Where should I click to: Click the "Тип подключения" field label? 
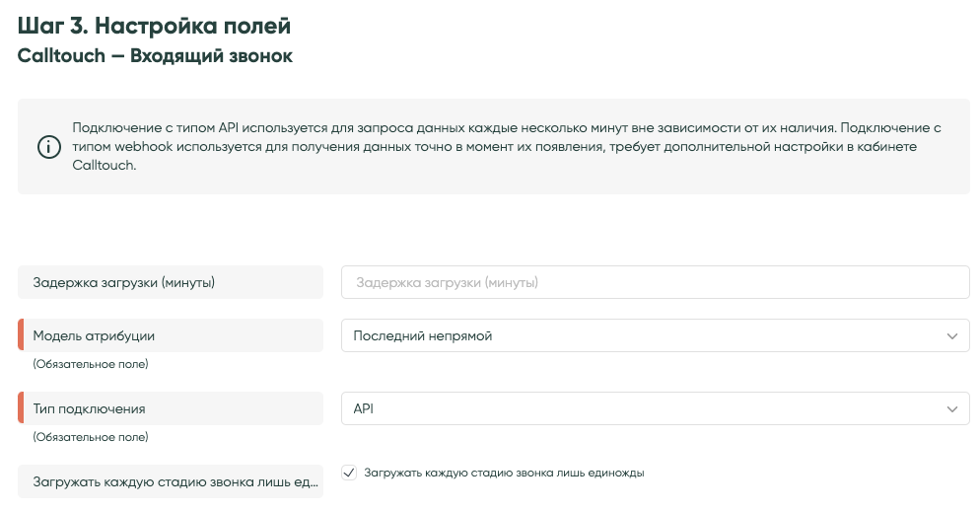(90, 408)
